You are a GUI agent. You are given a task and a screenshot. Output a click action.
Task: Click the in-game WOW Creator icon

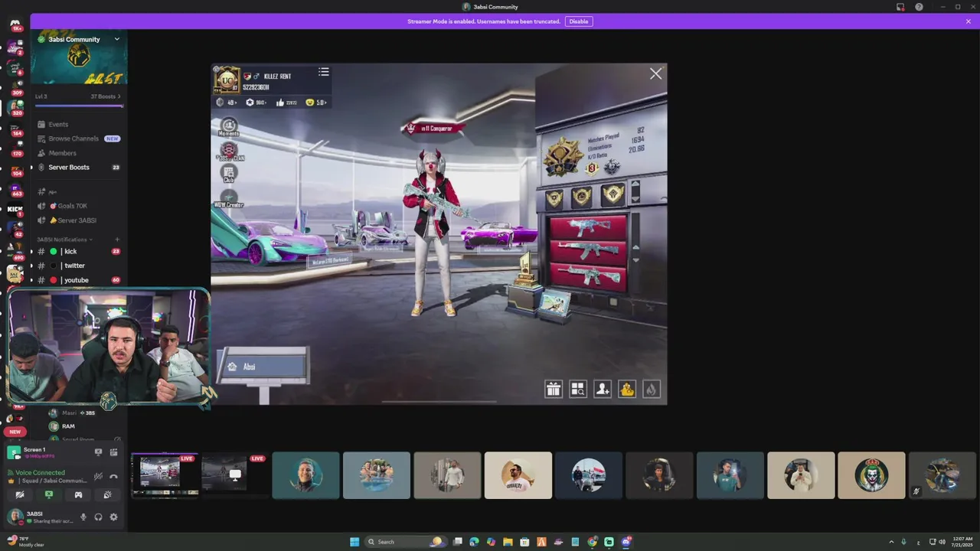click(229, 199)
